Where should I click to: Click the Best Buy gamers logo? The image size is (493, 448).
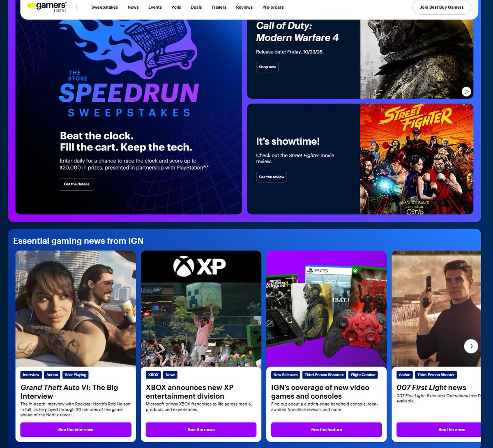click(x=47, y=7)
